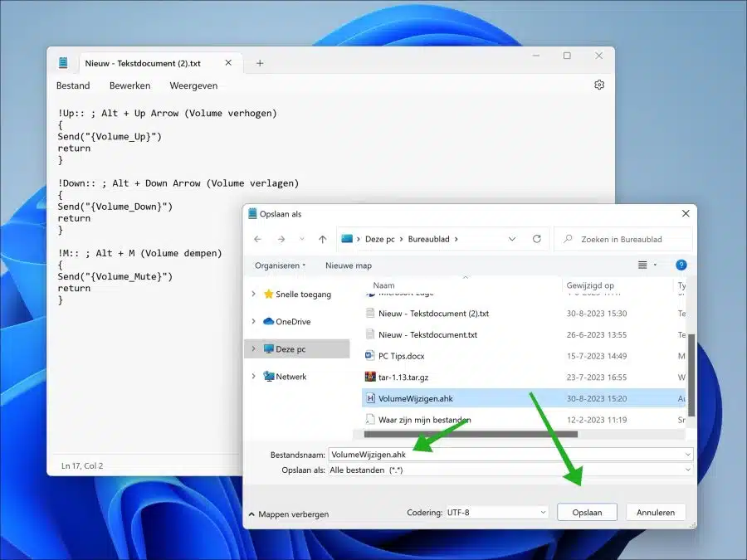Click the search magnifier icon
This screenshot has width=747, height=560.
pyautogui.click(x=568, y=239)
